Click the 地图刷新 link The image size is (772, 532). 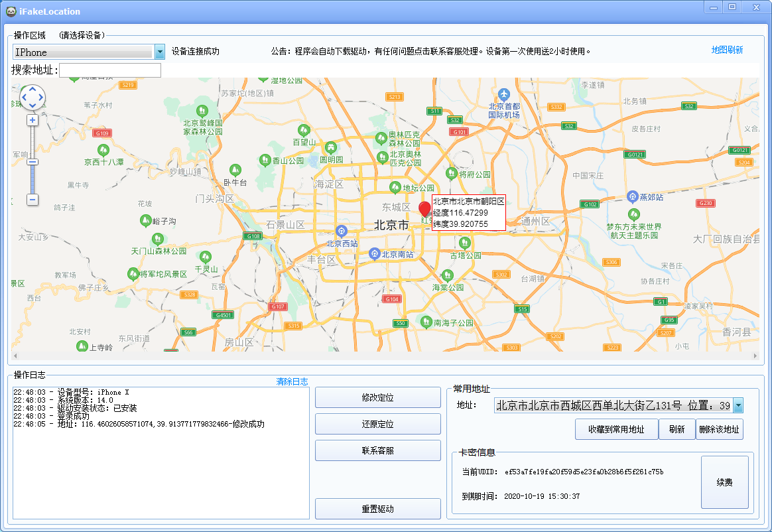727,50
